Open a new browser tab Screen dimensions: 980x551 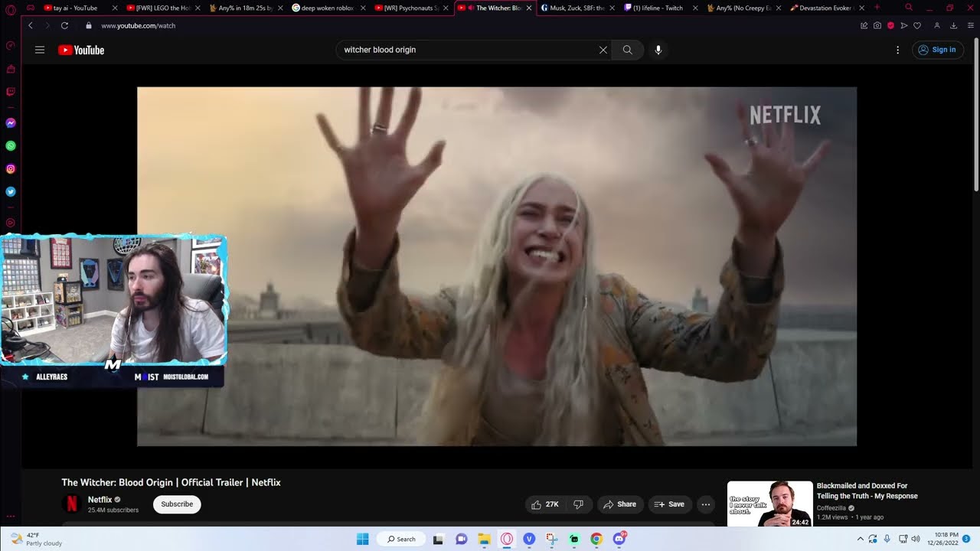877,8
